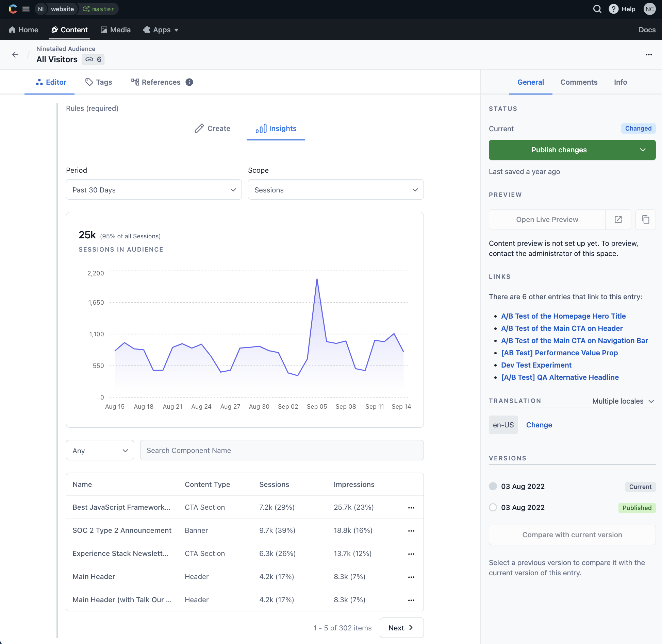The width and height of the screenshot is (662, 644).
Task: Open the Publish changes dropdown arrow
Action: pyautogui.click(x=643, y=150)
